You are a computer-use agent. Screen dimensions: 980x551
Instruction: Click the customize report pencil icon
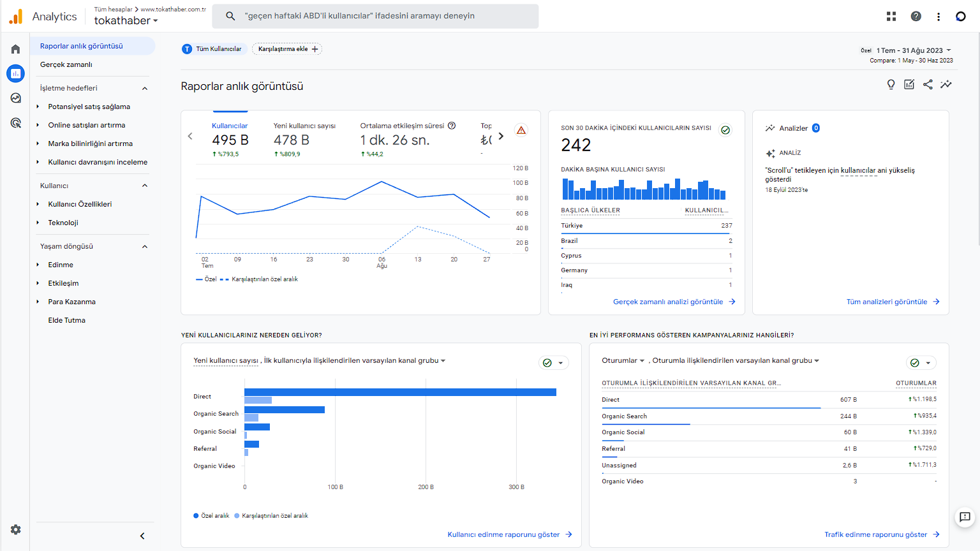[x=909, y=85]
